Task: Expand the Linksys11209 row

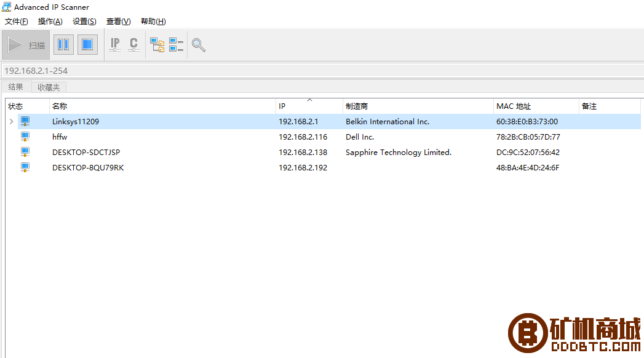Action: click(x=12, y=122)
